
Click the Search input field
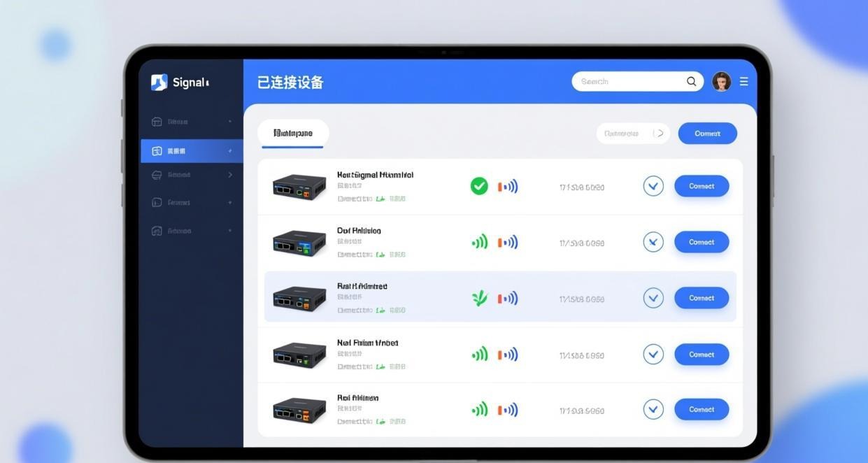point(638,82)
